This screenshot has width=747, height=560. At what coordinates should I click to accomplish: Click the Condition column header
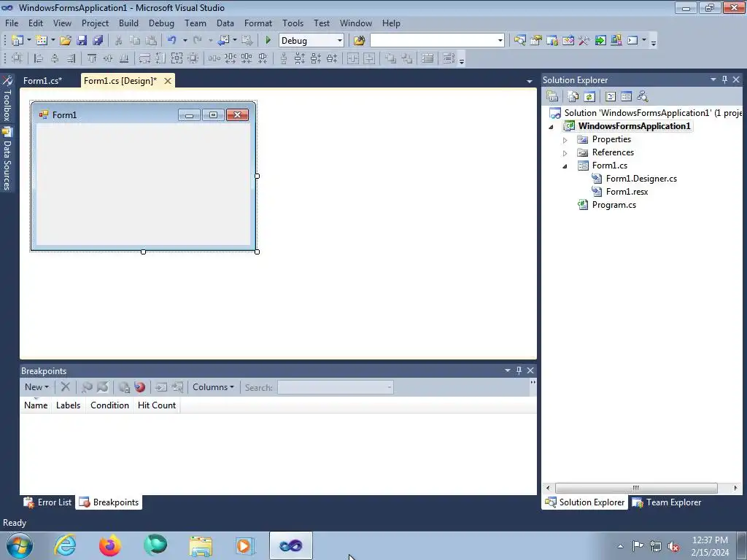[x=109, y=405]
